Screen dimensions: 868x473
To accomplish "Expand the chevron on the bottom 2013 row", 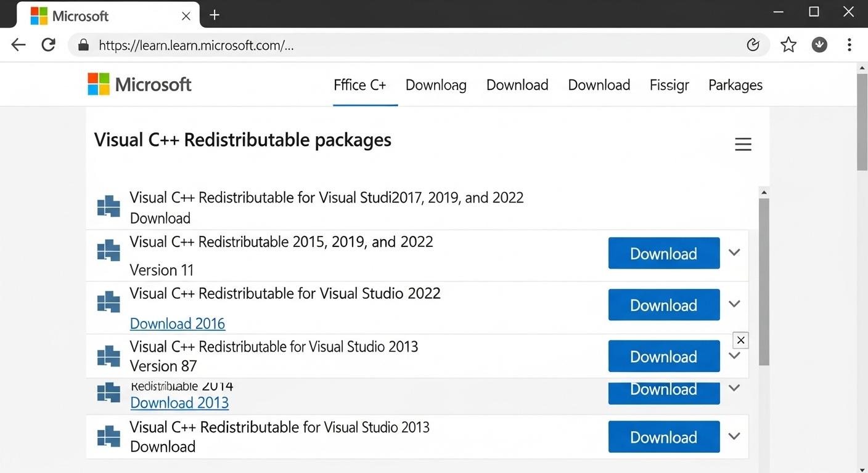I will coord(734,435).
